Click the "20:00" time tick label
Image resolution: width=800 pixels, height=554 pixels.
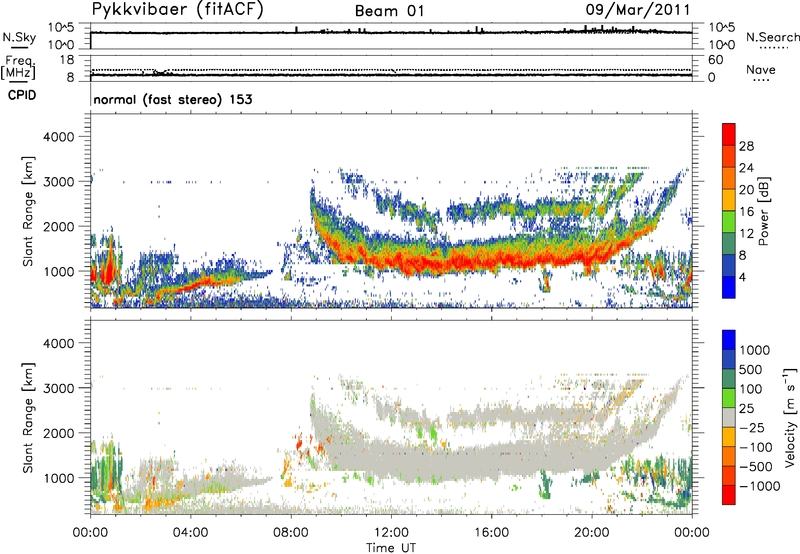[592, 533]
